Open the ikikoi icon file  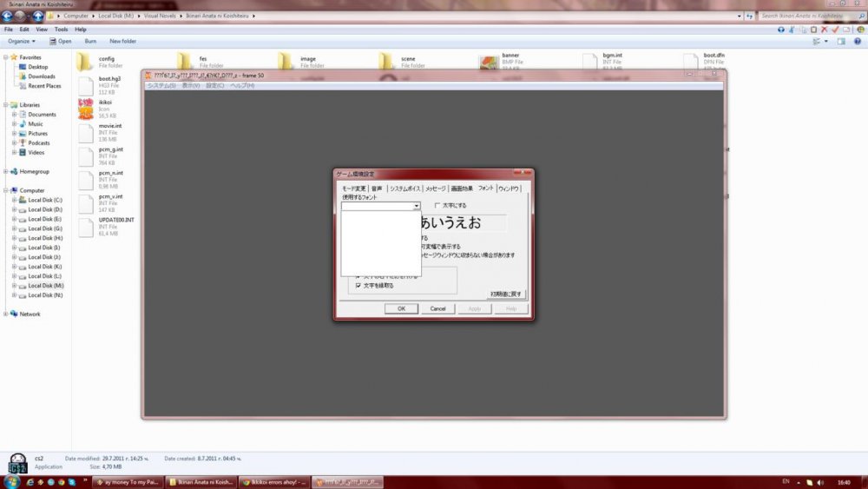pos(85,109)
